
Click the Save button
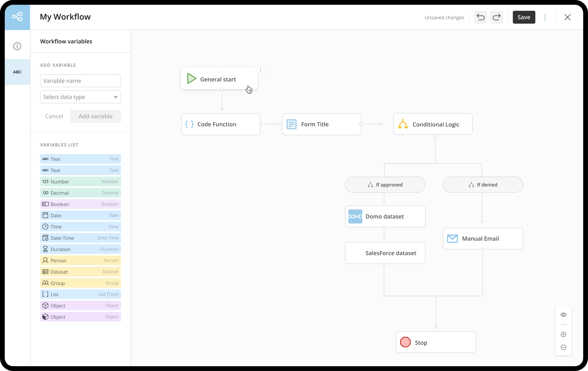524,17
